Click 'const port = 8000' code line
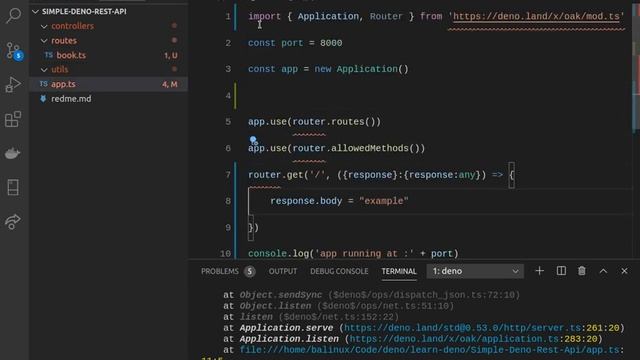 pos(295,43)
